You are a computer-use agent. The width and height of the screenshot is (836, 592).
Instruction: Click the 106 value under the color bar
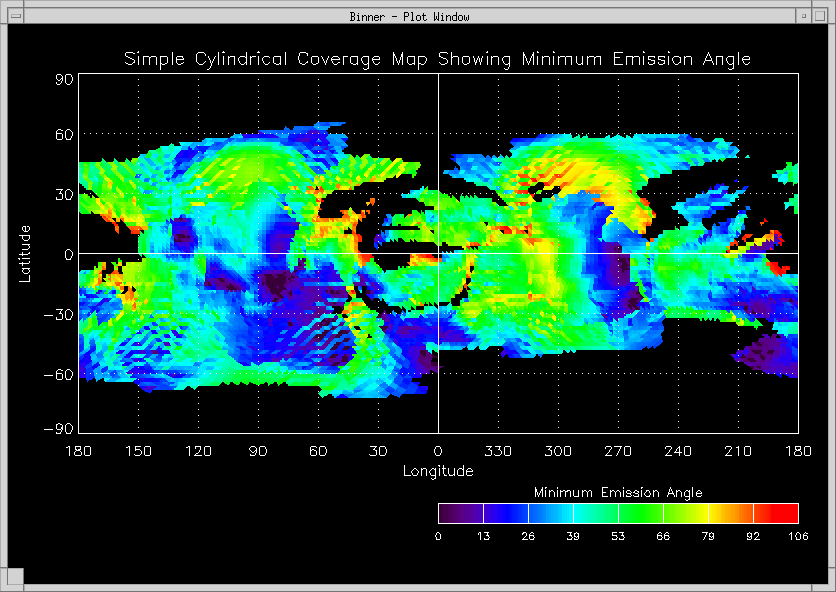point(797,536)
